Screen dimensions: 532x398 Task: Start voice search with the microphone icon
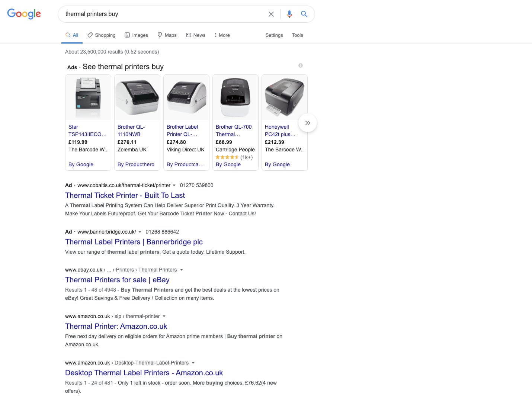click(x=289, y=14)
